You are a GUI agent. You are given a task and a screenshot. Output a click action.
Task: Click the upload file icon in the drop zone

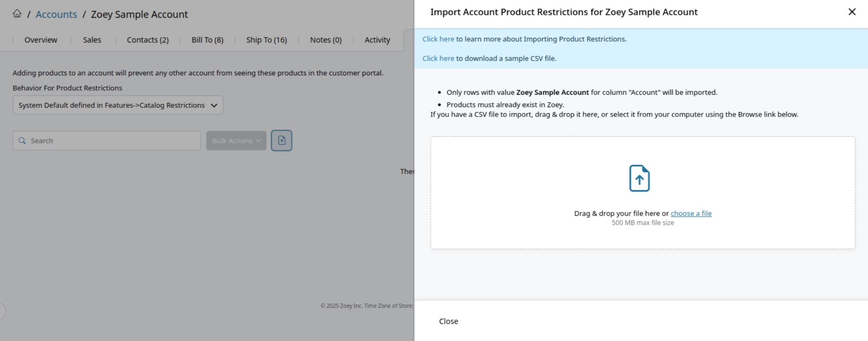(639, 178)
